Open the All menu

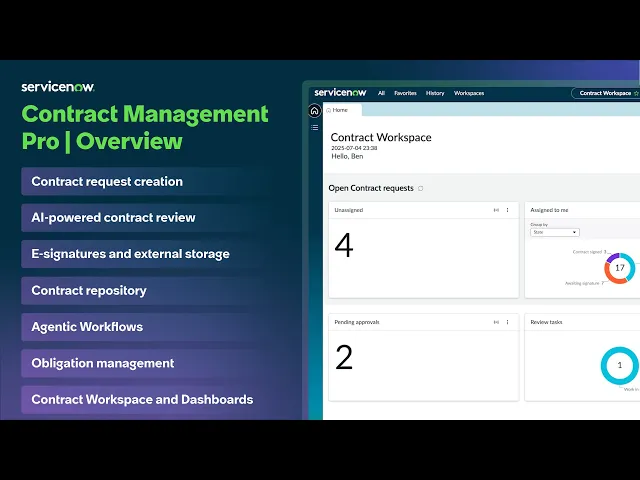point(381,93)
